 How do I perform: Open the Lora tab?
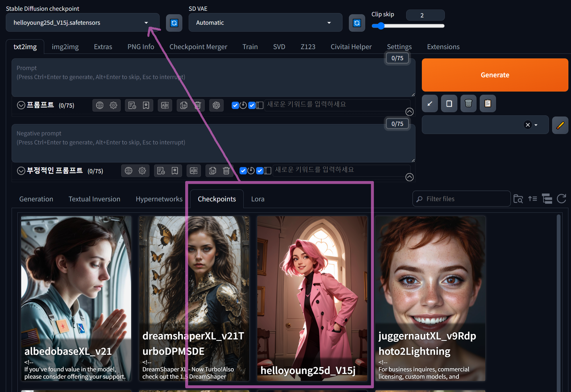pos(258,199)
